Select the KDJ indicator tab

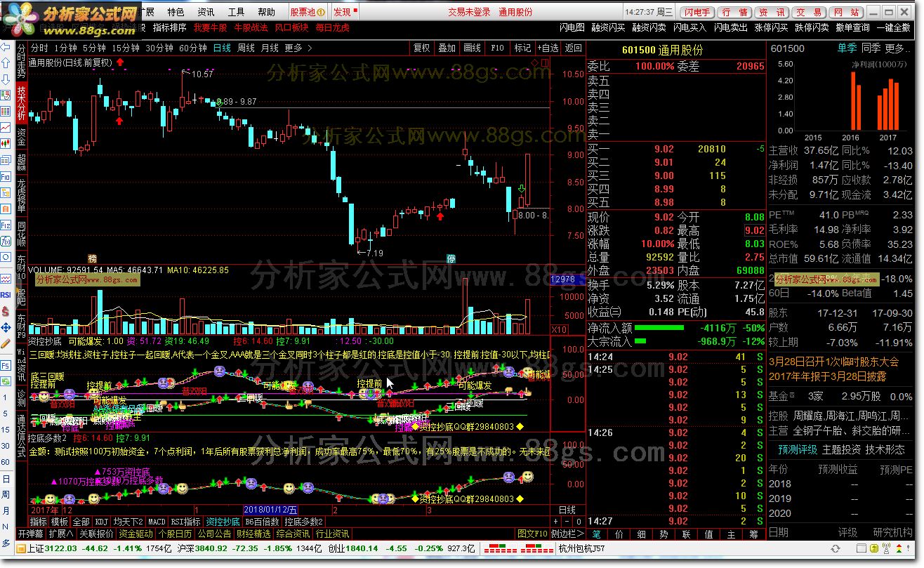[x=102, y=522]
